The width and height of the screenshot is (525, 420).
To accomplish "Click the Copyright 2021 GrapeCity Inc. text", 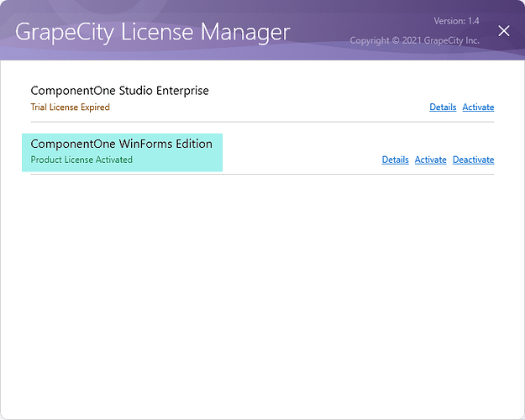I will [414, 41].
